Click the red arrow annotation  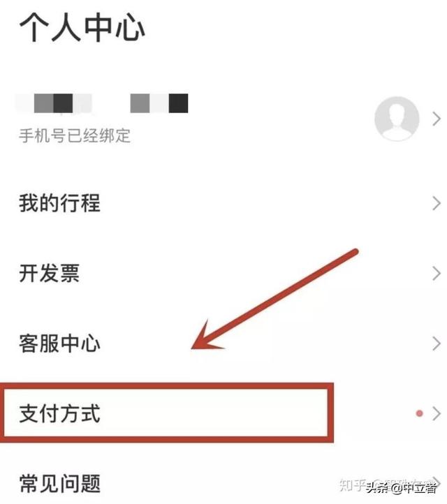tap(274, 299)
